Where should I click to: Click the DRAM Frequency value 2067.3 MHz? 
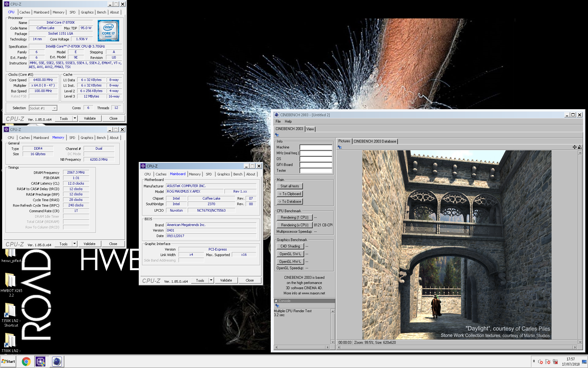[76, 173]
